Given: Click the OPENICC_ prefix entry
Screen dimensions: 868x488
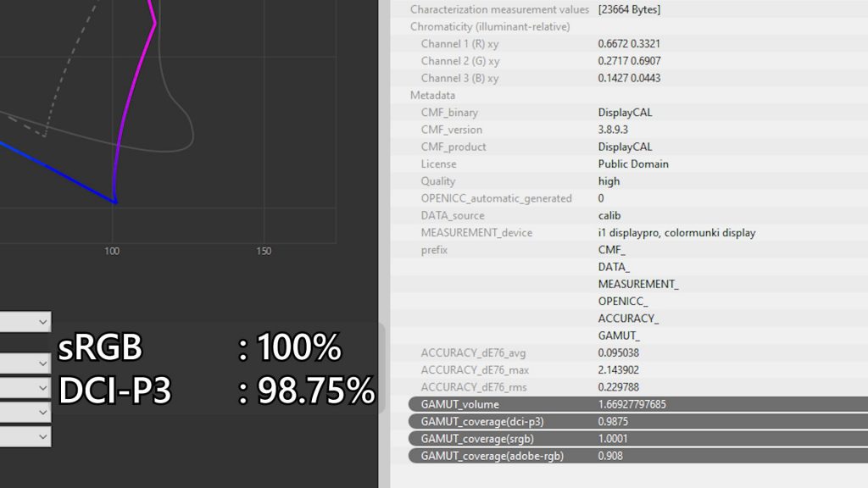Looking at the screenshot, I should point(623,301).
